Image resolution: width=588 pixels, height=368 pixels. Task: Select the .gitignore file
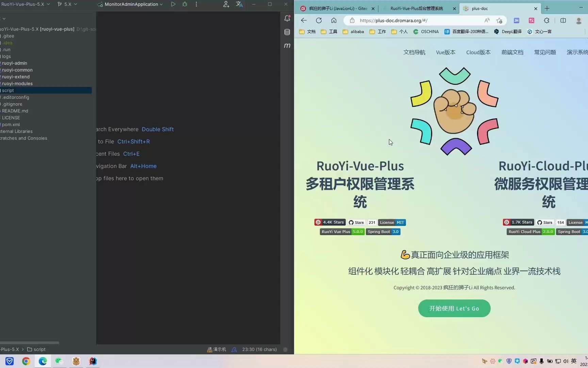(x=12, y=104)
